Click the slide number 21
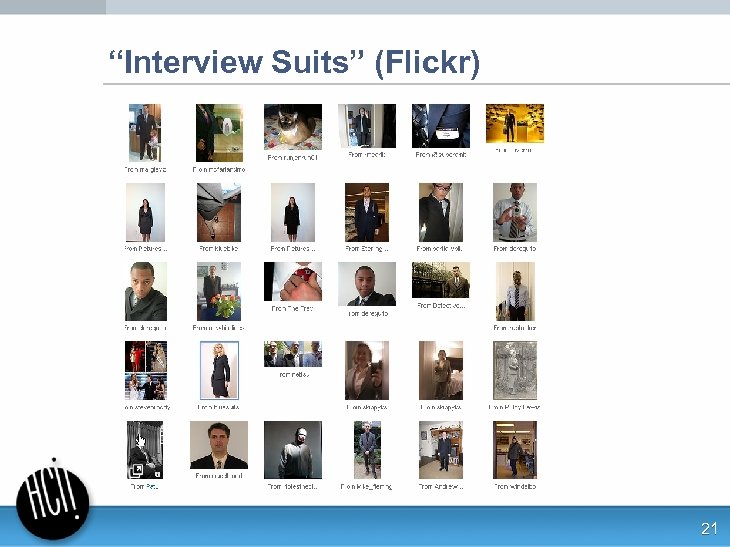 pyautogui.click(x=709, y=529)
